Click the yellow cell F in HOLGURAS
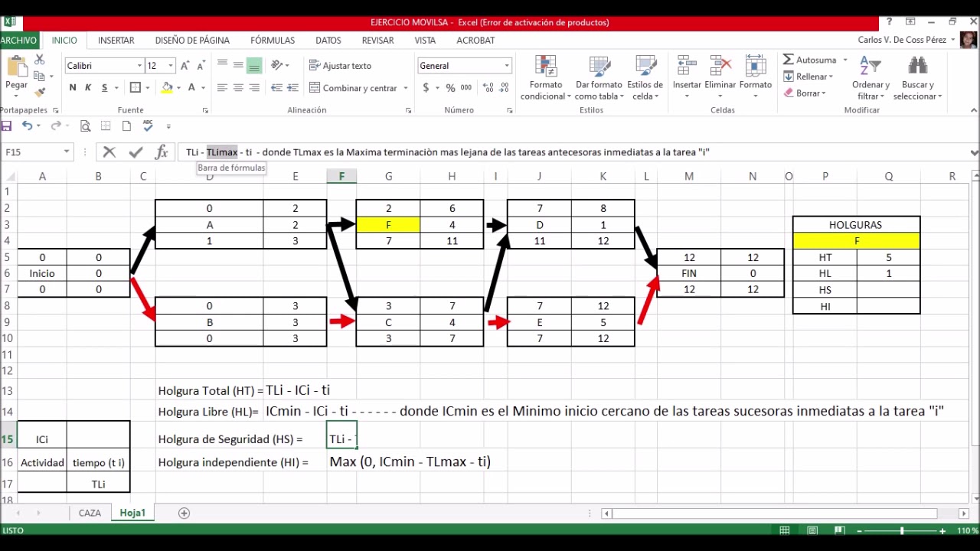The width and height of the screenshot is (980, 551). (857, 241)
